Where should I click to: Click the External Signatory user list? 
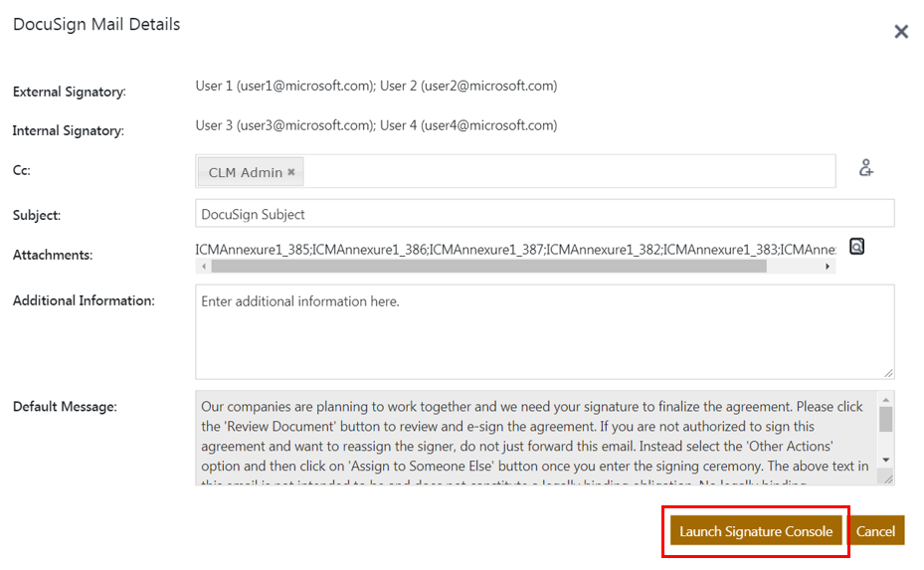(x=376, y=87)
